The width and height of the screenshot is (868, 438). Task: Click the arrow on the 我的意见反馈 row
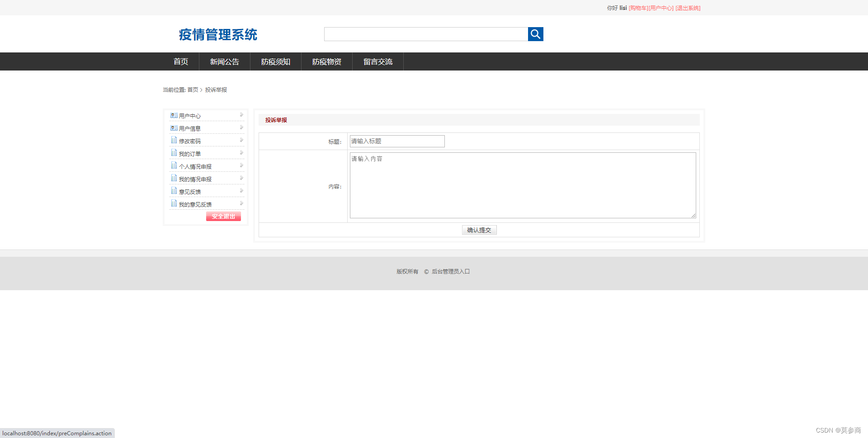coord(241,203)
